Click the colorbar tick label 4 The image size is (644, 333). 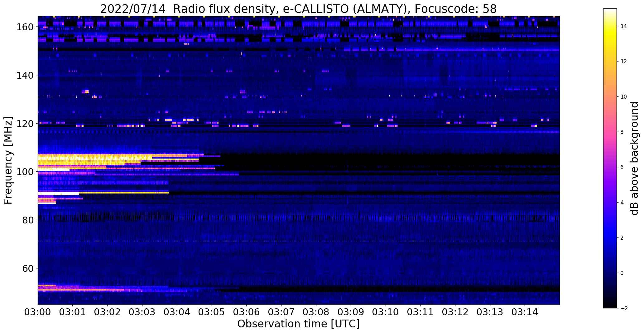click(622, 203)
